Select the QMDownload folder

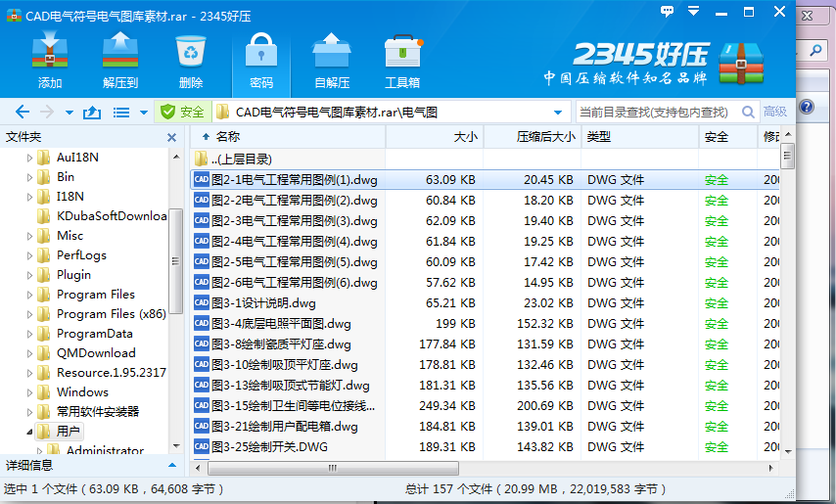(x=86, y=353)
